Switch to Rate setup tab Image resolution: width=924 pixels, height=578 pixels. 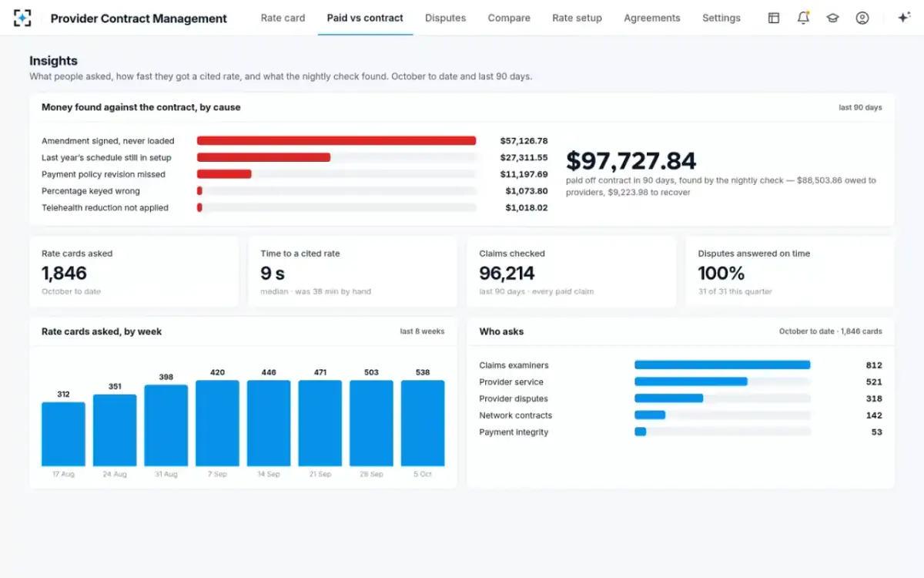(x=577, y=18)
